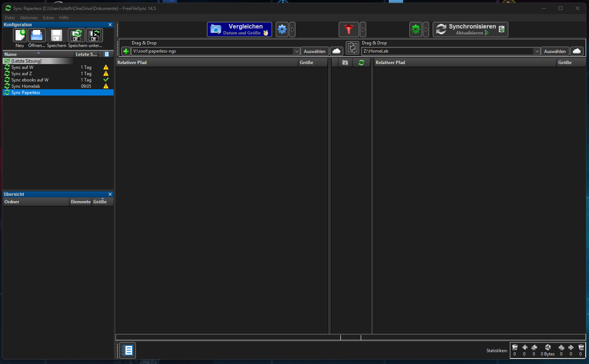Toggle the log panel icon at bottom
This screenshot has height=364, width=589.
(128, 350)
